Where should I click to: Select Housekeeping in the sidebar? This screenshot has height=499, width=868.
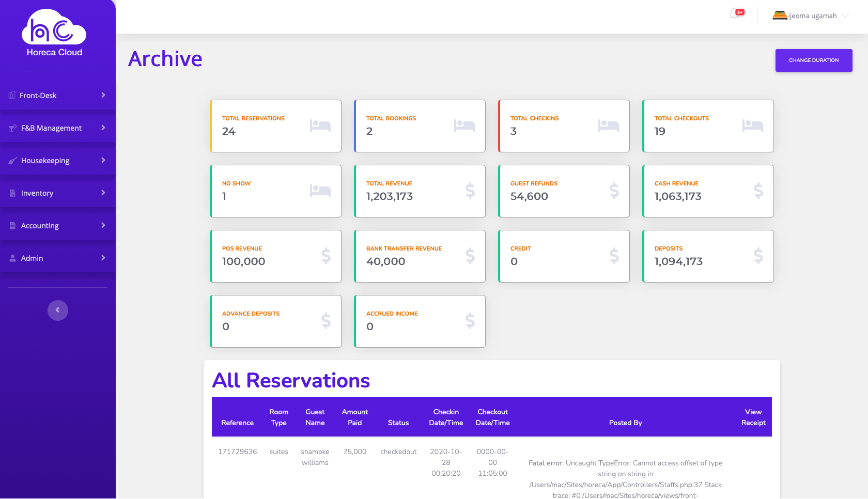coord(58,161)
